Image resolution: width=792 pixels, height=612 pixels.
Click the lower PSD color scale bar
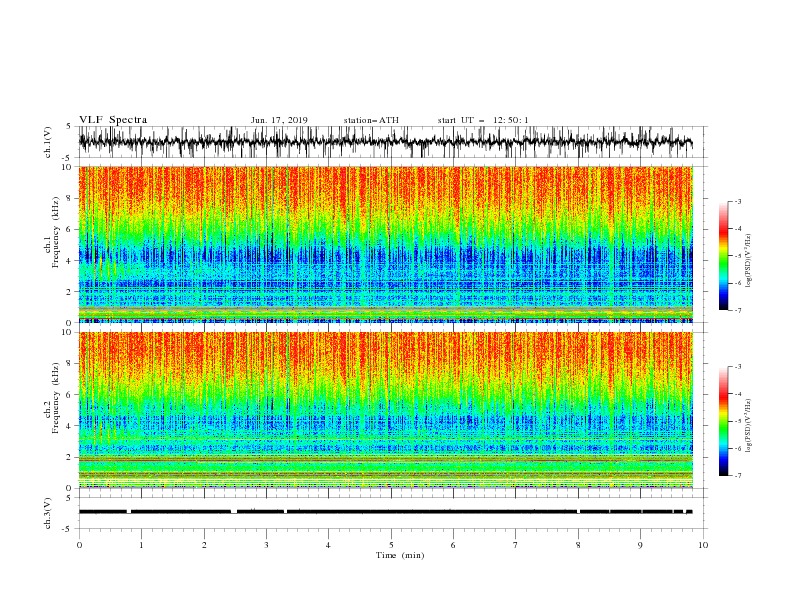pyautogui.click(x=723, y=421)
